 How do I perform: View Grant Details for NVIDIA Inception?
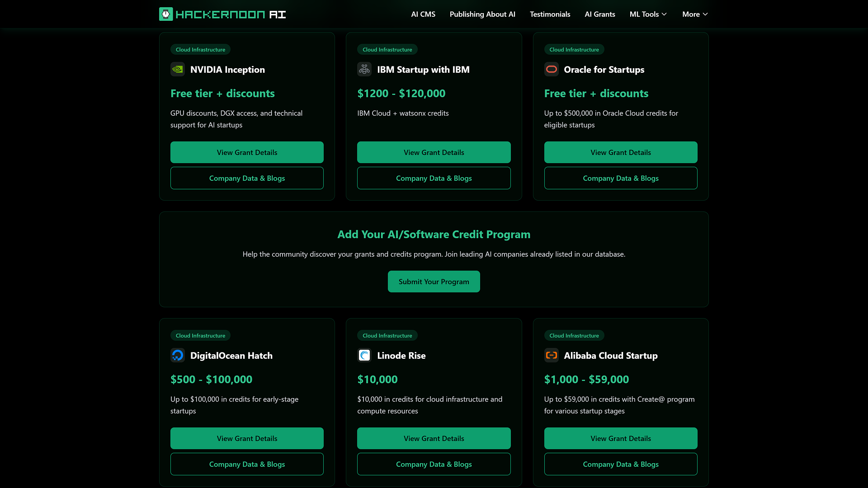[x=247, y=152]
